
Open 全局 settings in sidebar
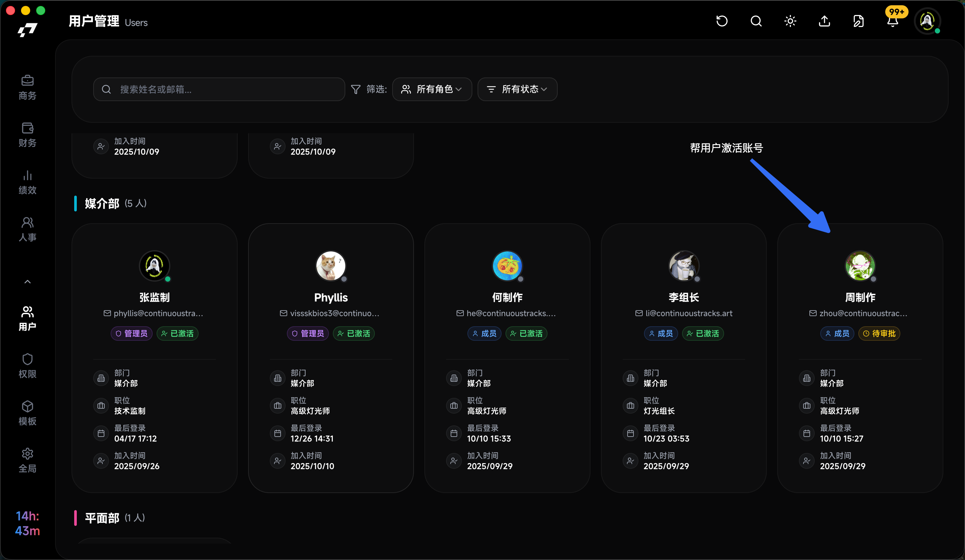pyautogui.click(x=28, y=461)
